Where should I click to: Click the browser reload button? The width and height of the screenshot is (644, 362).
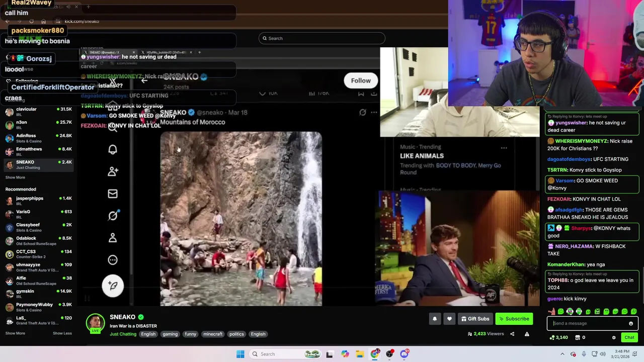pyautogui.click(x=31, y=21)
